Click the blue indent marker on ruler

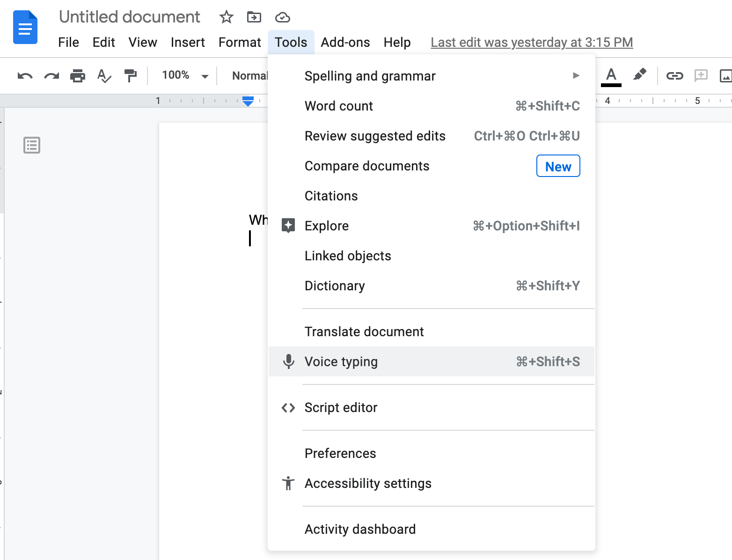(248, 101)
